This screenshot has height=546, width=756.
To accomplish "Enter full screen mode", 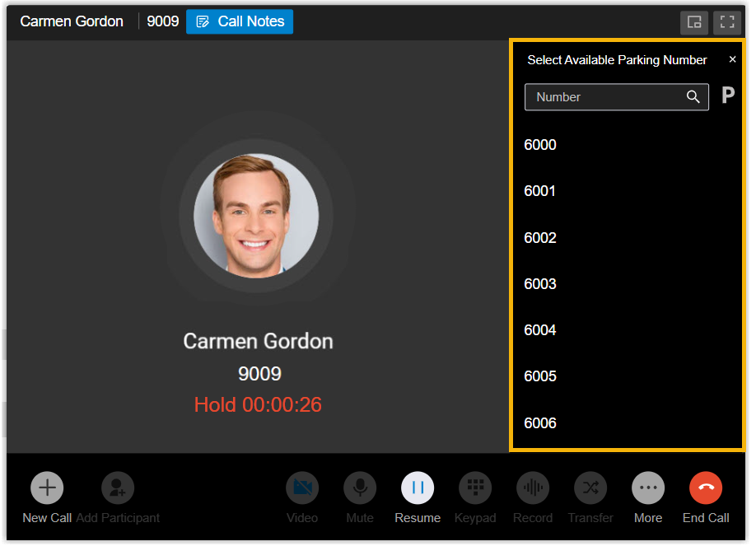I will (x=726, y=22).
